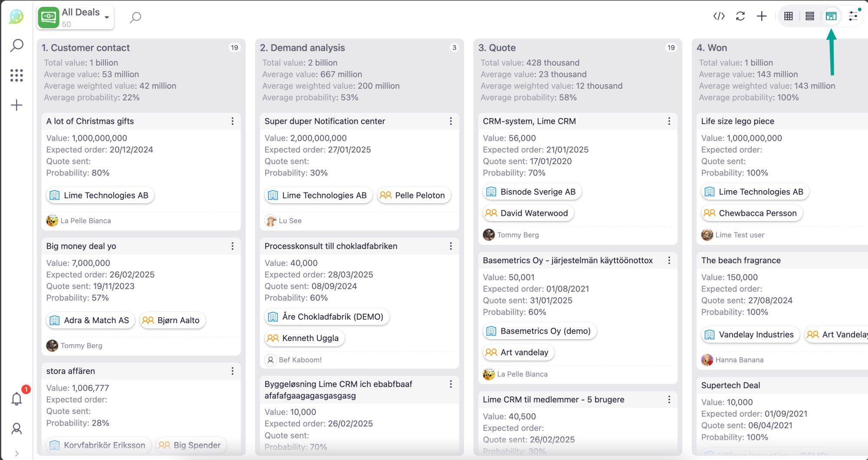Click the 4. Won column header

(x=712, y=48)
